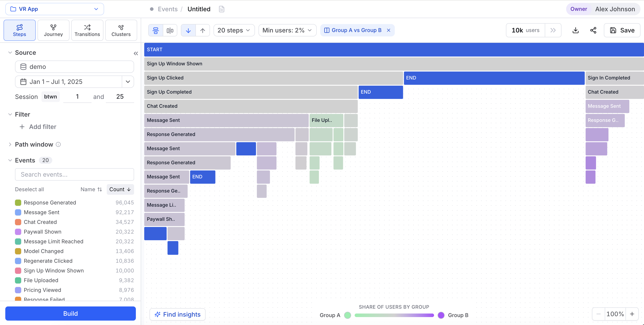Expand the Path window section
This screenshot has width=644, height=325.
click(10, 144)
